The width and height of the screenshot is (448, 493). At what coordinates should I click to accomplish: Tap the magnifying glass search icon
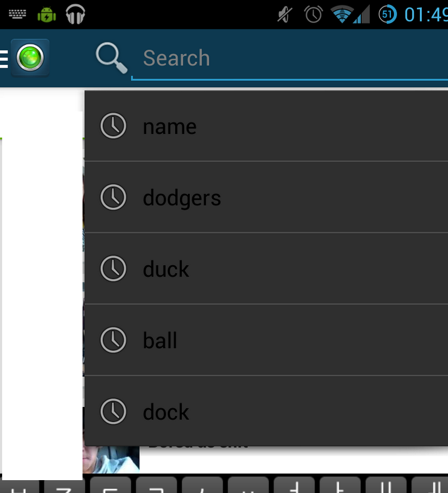111,58
